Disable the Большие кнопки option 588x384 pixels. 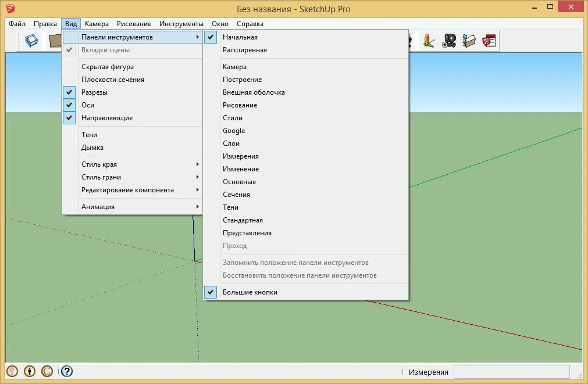pyautogui.click(x=250, y=292)
